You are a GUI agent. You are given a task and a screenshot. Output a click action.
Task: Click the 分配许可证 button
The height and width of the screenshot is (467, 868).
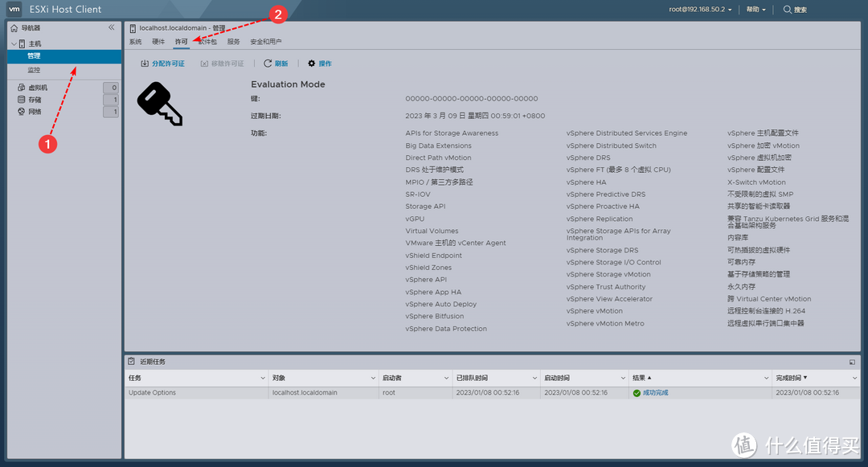162,63
